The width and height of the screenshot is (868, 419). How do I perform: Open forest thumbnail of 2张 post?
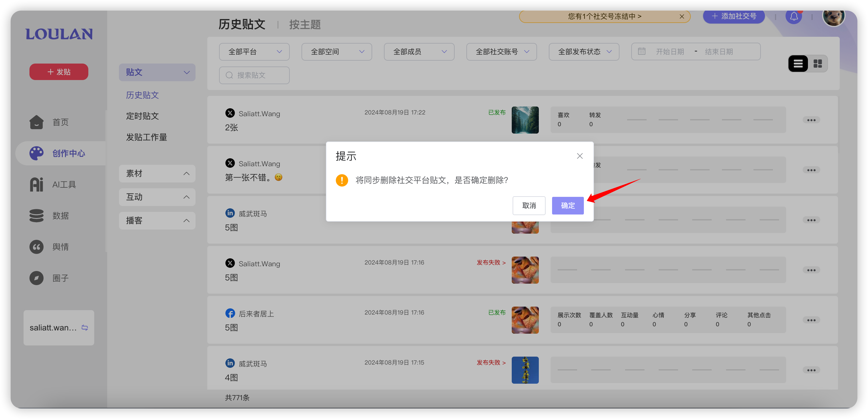coord(525,120)
